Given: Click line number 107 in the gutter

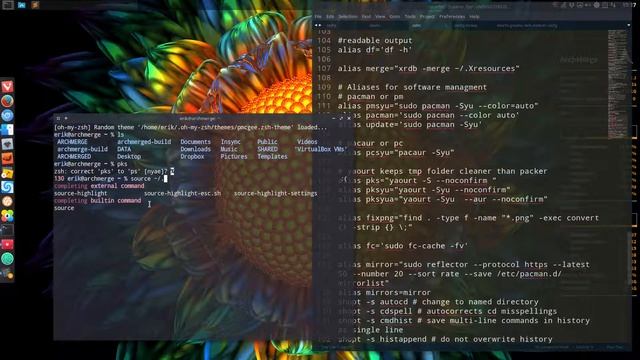Looking at the screenshot, I should [x=324, y=69].
